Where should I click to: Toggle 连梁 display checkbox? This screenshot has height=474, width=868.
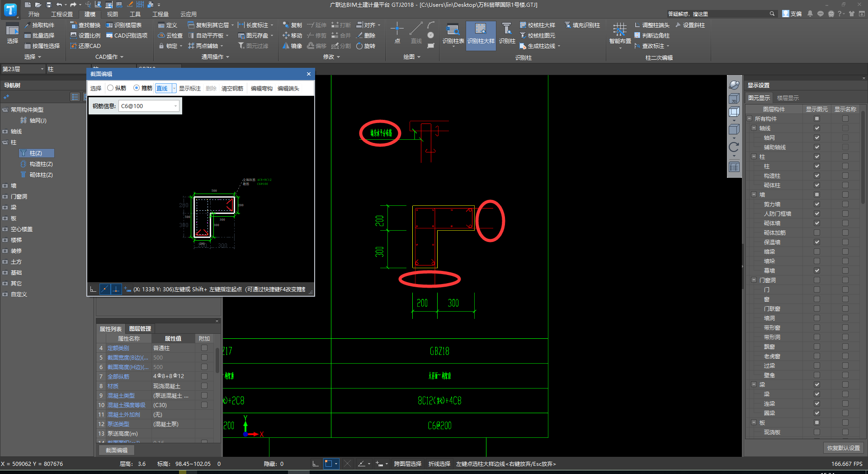pyautogui.click(x=817, y=403)
